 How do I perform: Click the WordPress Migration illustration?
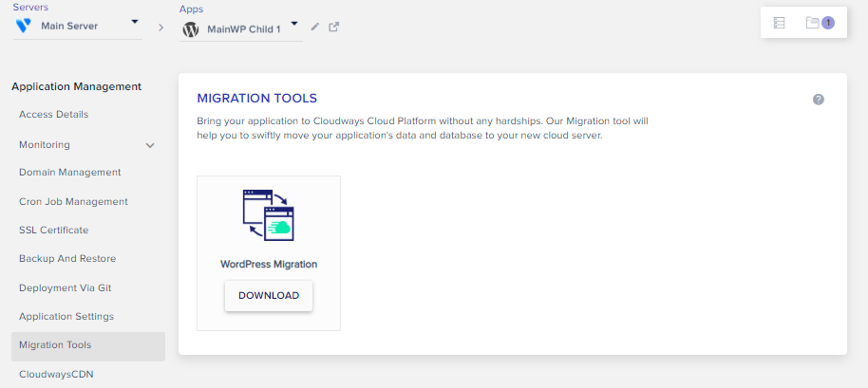(269, 215)
